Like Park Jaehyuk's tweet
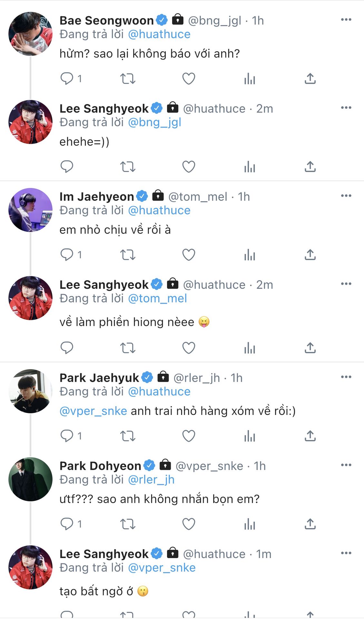 click(189, 436)
